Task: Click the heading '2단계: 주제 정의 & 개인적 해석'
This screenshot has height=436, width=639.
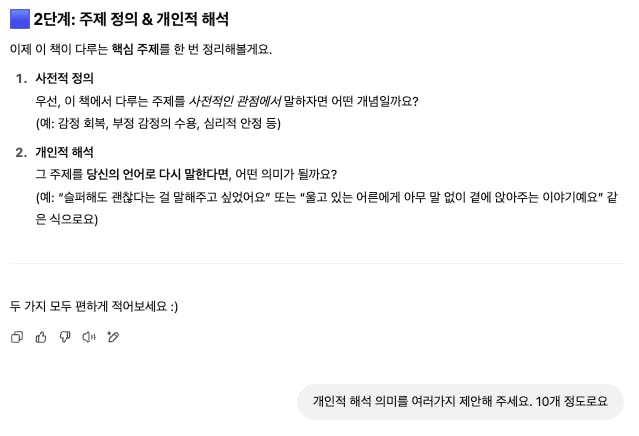Action: (131, 19)
